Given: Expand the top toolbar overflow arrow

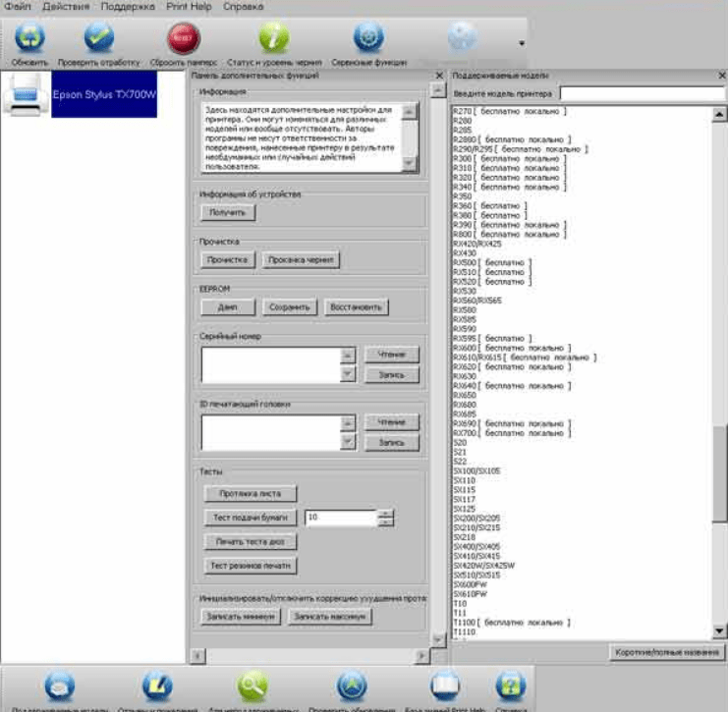Looking at the screenshot, I should pyautogui.click(x=522, y=43).
